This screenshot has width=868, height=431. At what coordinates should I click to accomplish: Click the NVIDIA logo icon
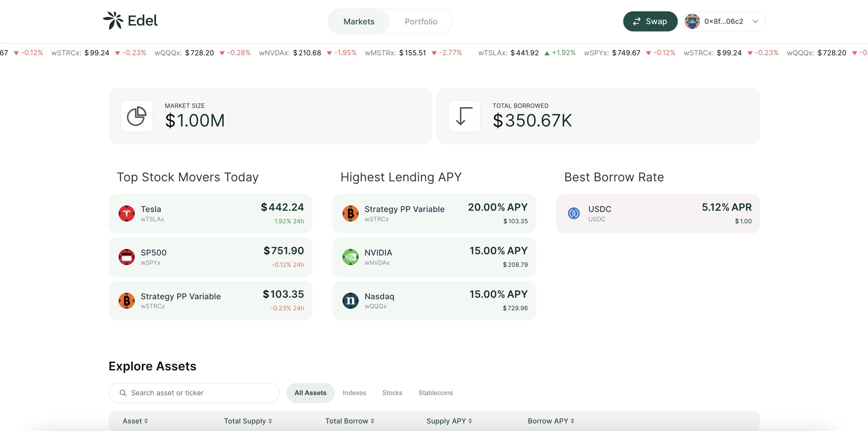click(350, 257)
